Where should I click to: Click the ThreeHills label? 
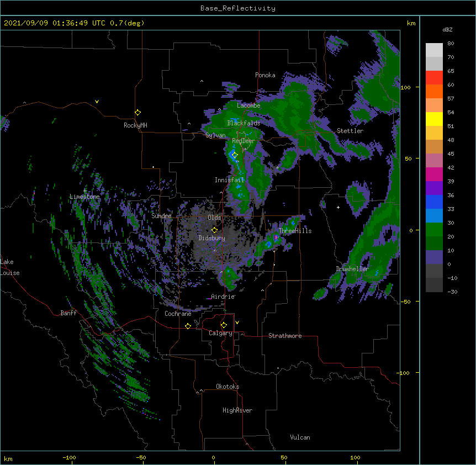click(295, 231)
